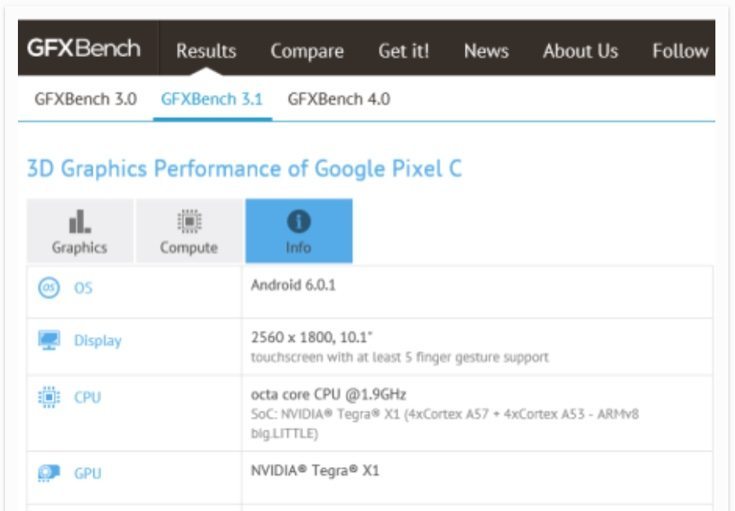Click the bar chart icon on Graphics tab
Image resolution: width=735 pixels, height=511 pixels.
[80, 221]
